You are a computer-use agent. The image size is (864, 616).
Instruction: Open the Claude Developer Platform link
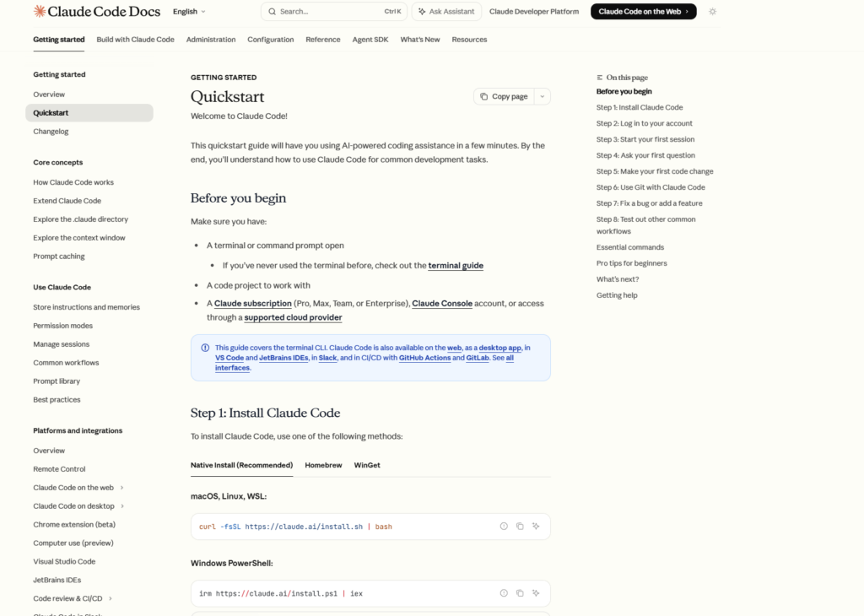[534, 12]
